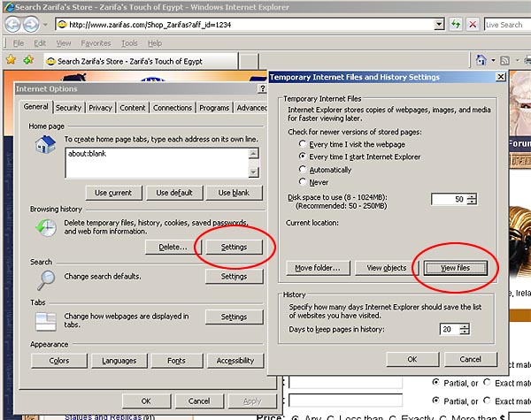This screenshot has height=420, width=531.
Task: Click Cancel in Internet Options dialog
Action: (x=199, y=401)
